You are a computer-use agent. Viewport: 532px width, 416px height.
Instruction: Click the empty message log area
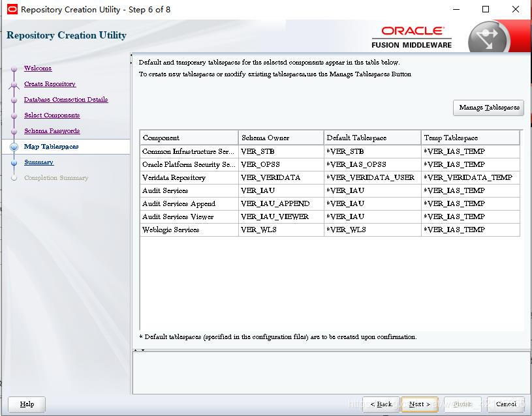point(331,373)
